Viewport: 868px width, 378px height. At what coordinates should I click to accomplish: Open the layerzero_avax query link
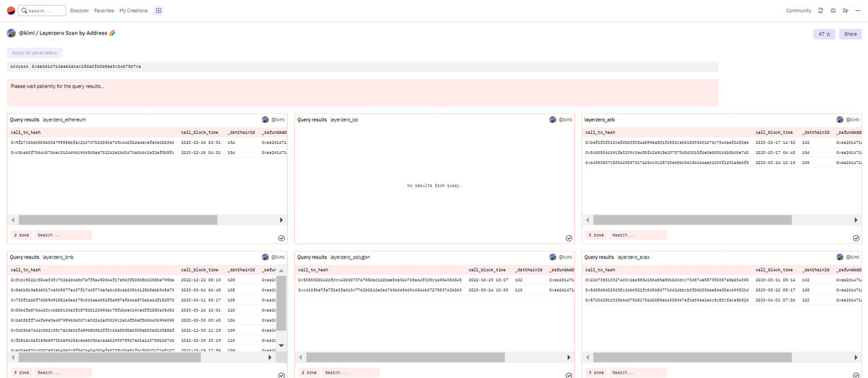634,257
